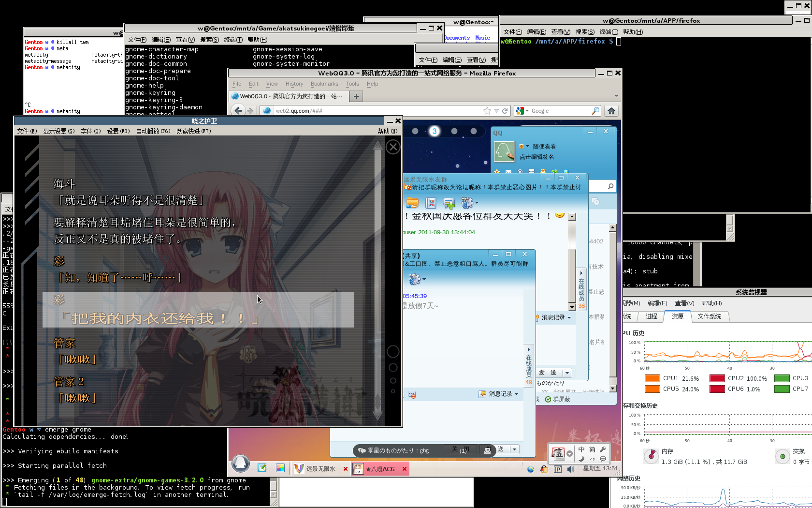
Task: Open settings gear dropdown in front chat window
Action: tap(417, 279)
